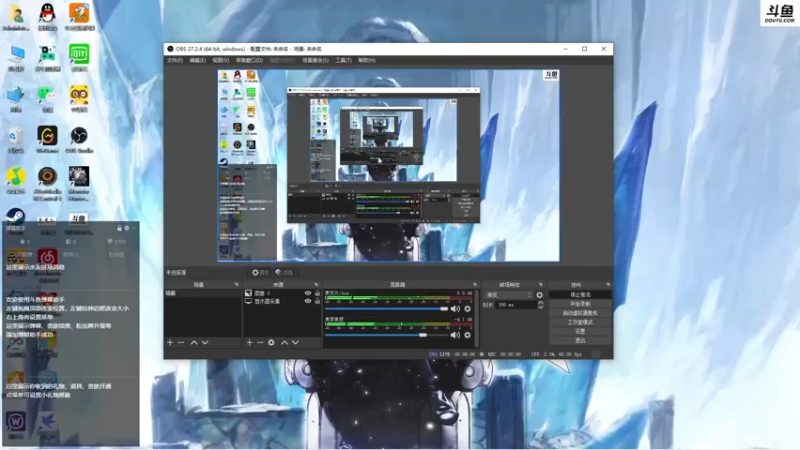The image size is (800, 450).
Task: Open File menu in OBS
Action: tap(174, 60)
